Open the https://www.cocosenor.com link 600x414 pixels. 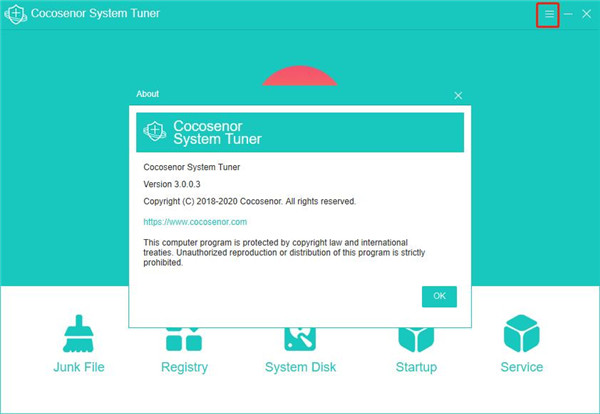point(195,222)
